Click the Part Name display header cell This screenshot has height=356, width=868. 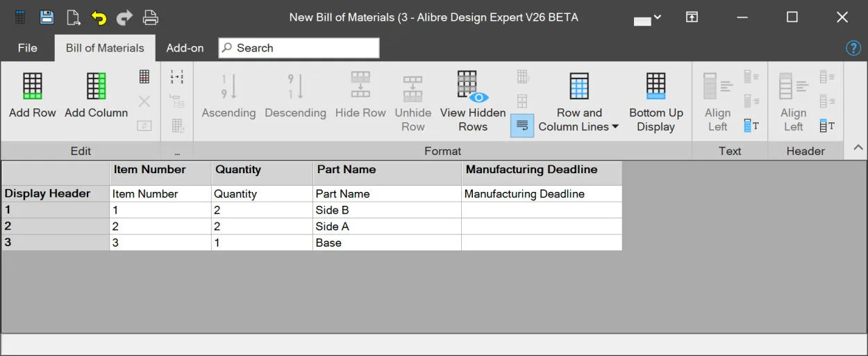[x=387, y=193]
